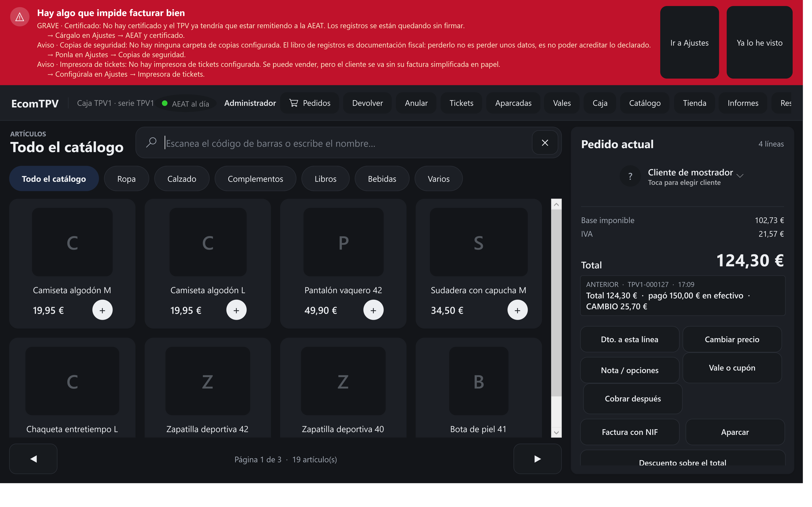The height and width of the screenshot is (507, 812).
Task: Click the scrollbar up arrow
Action: (556, 204)
